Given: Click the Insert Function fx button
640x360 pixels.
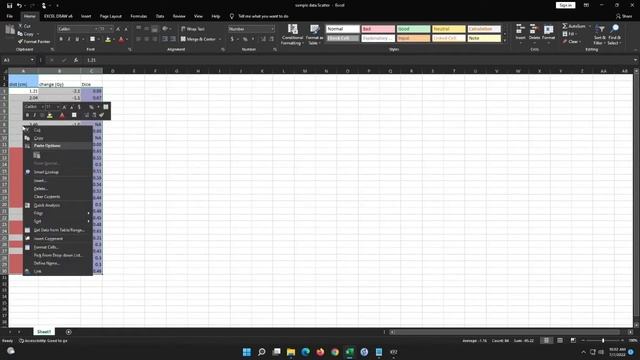Looking at the screenshot, I should (x=76, y=60).
